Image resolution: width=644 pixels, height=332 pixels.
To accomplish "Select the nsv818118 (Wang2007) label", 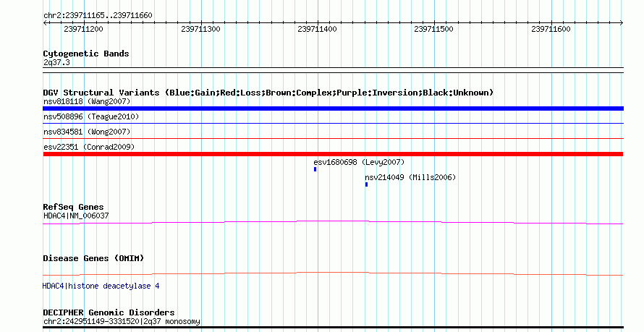I will click(87, 101).
